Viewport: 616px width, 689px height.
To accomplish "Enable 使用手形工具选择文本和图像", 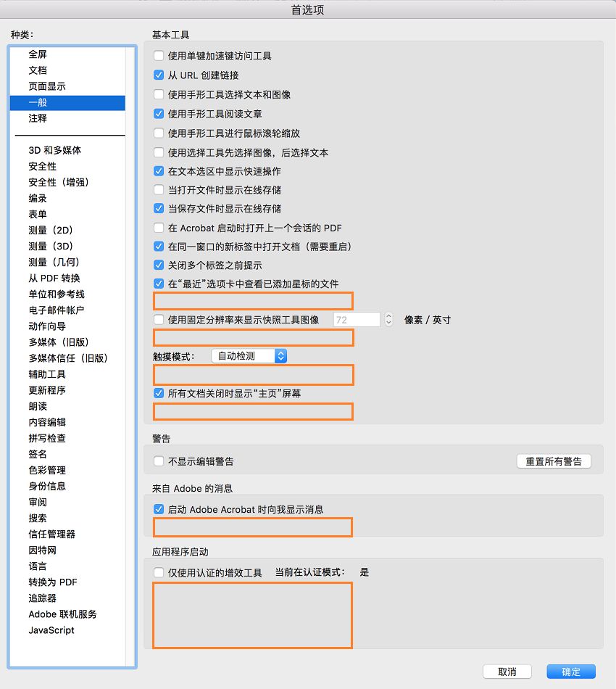I will [158, 94].
